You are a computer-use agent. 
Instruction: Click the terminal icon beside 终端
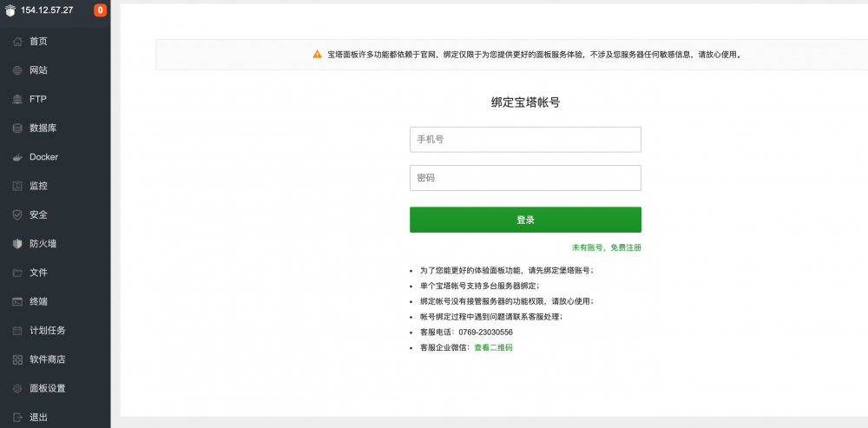tap(17, 301)
